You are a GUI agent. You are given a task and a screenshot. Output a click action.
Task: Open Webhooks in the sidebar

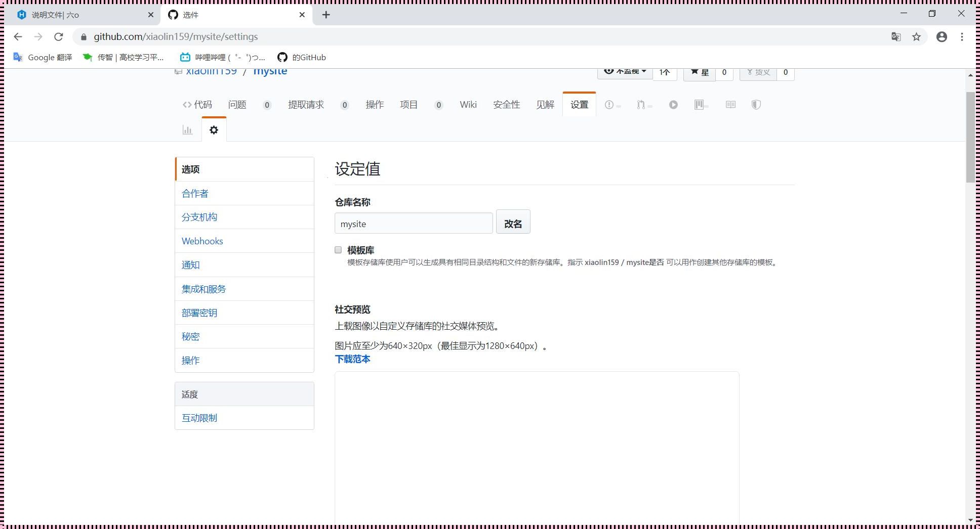click(x=244, y=241)
